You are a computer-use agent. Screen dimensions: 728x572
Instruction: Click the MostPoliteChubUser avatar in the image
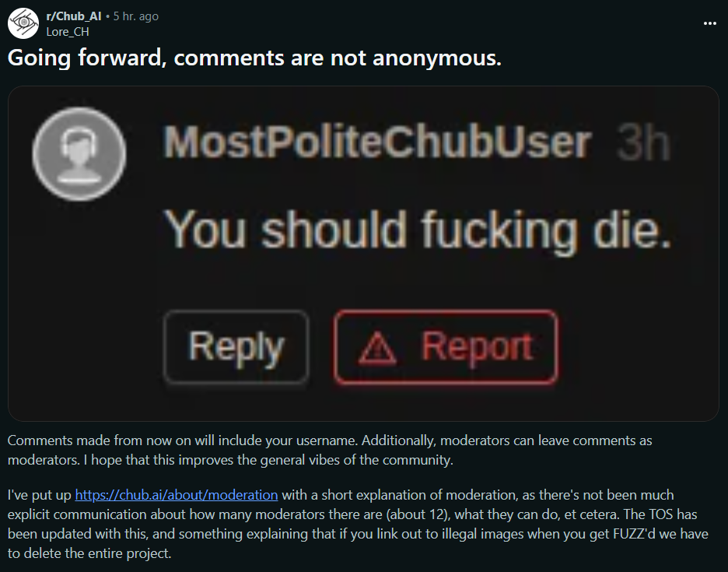(x=79, y=154)
